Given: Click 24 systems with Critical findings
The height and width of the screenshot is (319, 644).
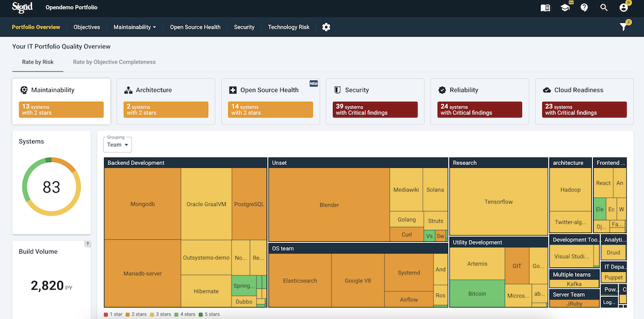Looking at the screenshot, I should [480, 109].
